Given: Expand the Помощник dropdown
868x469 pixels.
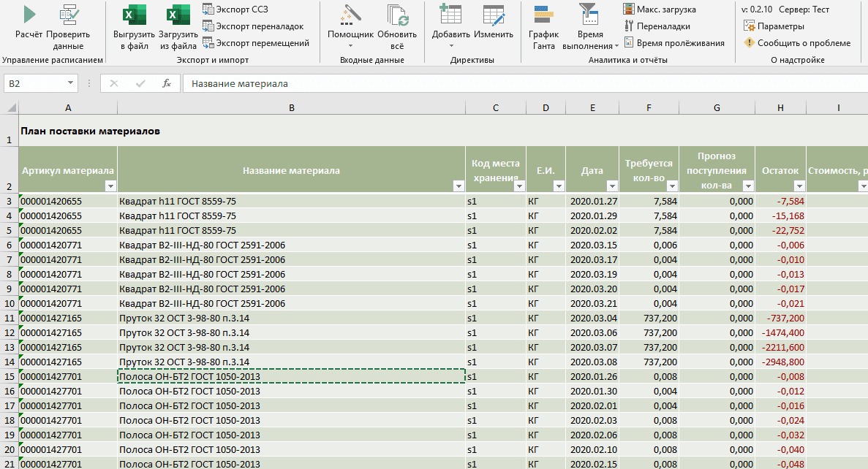Looking at the screenshot, I should coord(350,46).
